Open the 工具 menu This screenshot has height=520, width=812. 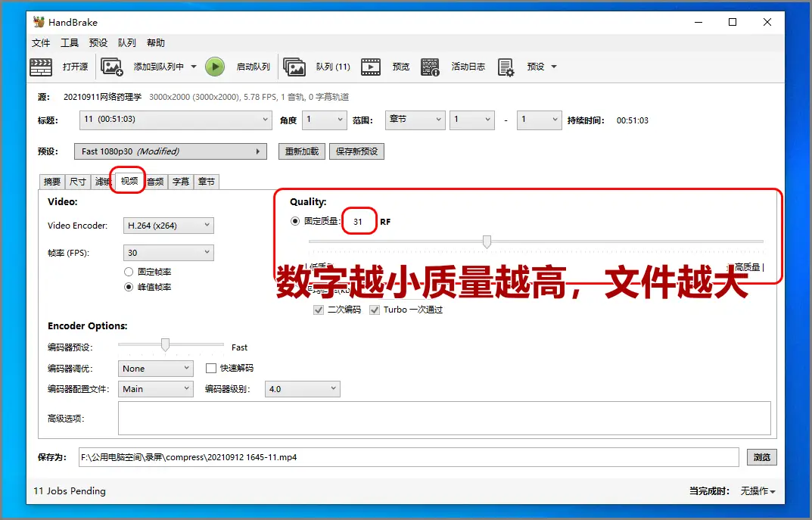pos(70,42)
